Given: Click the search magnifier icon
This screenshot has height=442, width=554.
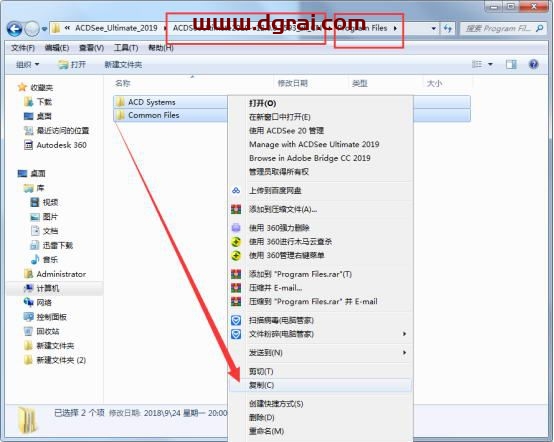Looking at the screenshot, I should 540,28.
